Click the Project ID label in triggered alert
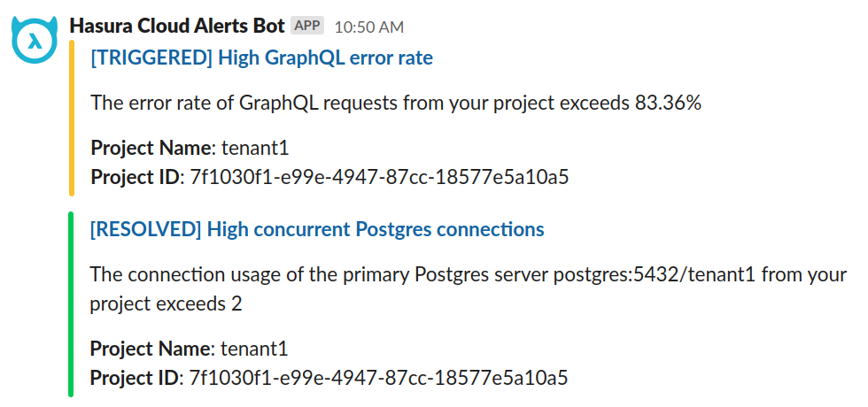 [136, 177]
